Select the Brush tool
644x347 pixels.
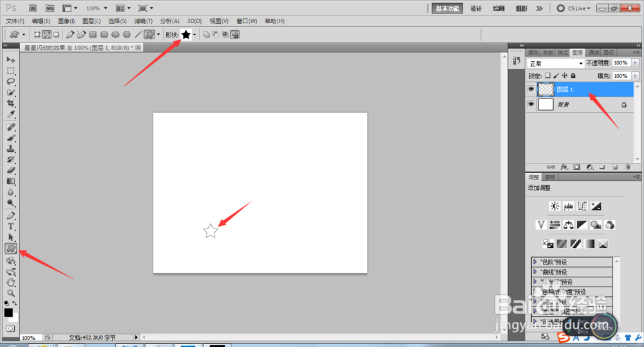coord(11,138)
